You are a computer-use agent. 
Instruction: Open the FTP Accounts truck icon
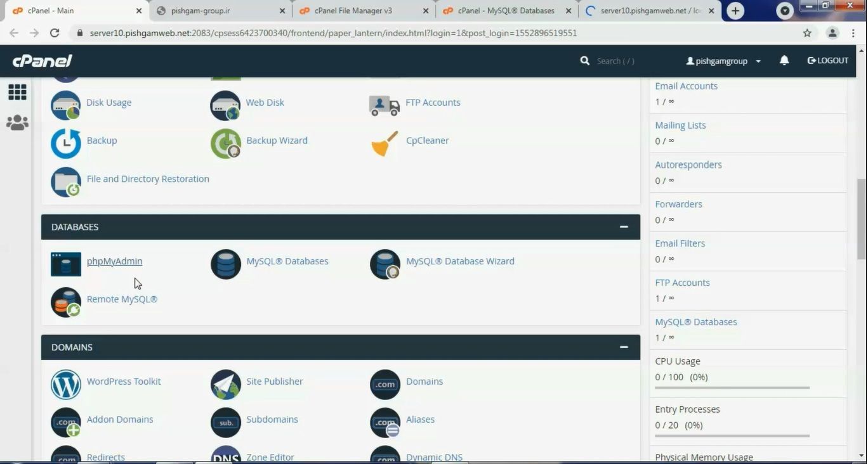385,105
